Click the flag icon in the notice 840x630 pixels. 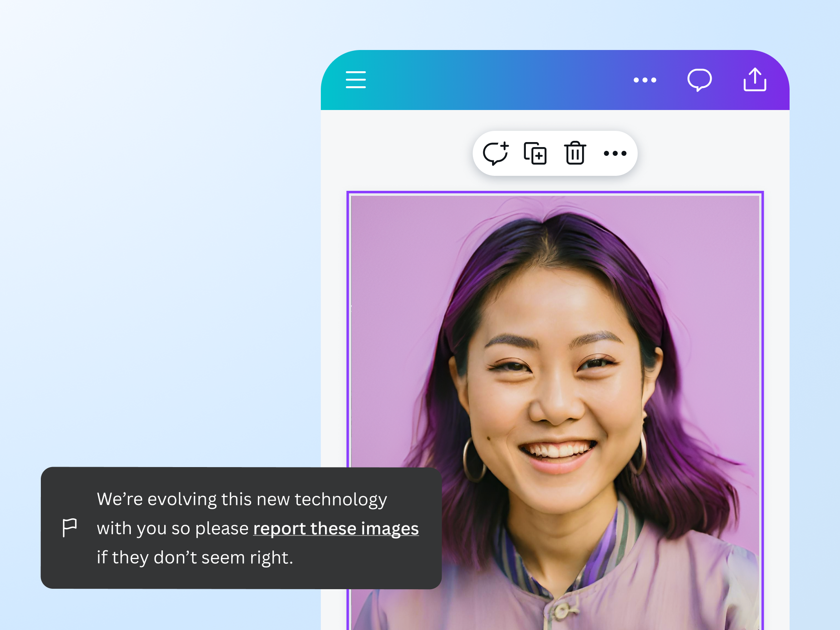click(70, 527)
